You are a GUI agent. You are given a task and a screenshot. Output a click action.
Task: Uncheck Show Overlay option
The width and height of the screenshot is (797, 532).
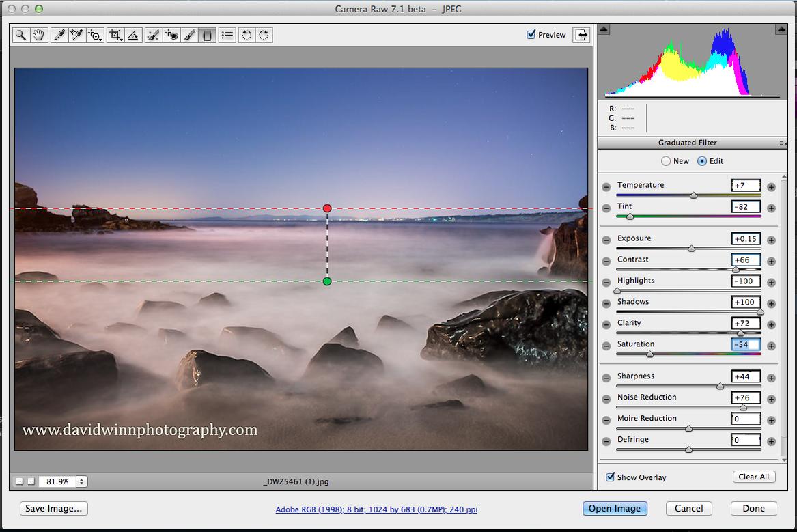(611, 477)
